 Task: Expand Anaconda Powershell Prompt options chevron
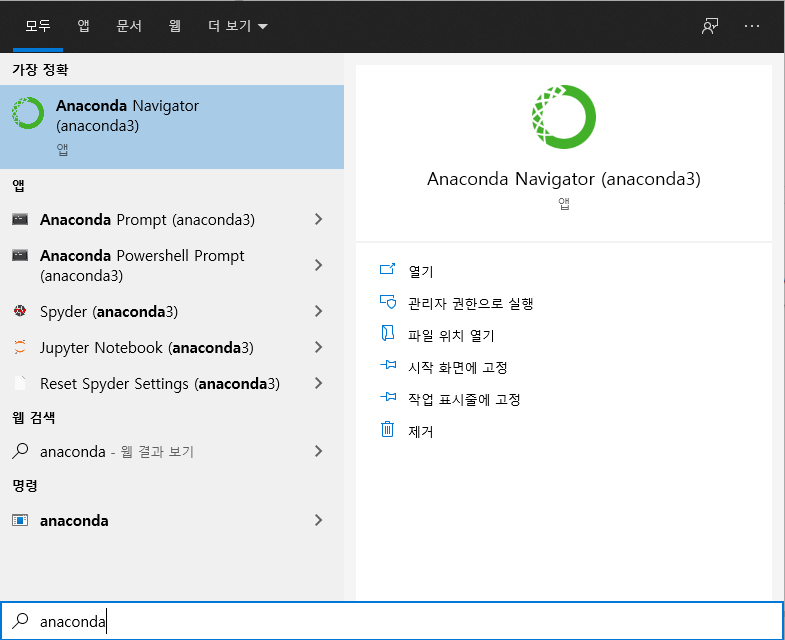(318, 265)
